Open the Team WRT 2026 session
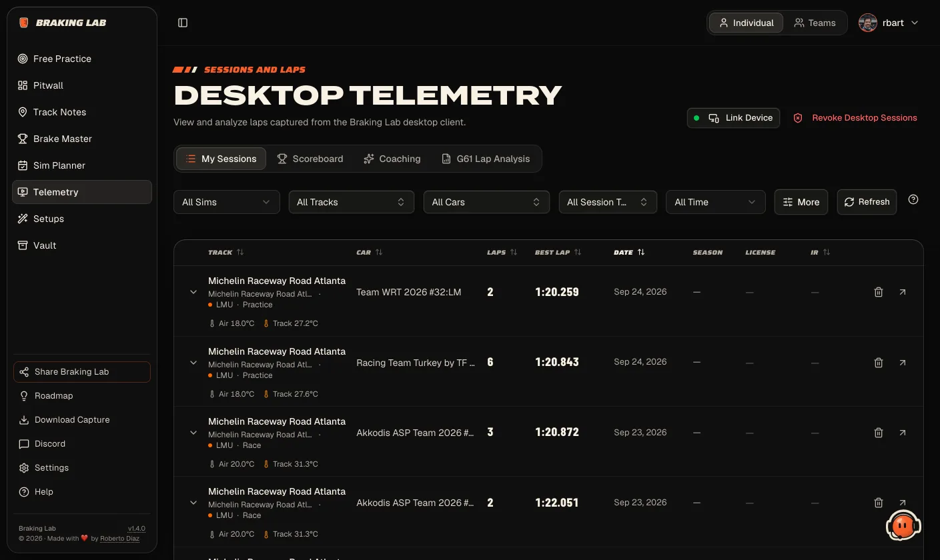 point(903,292)
